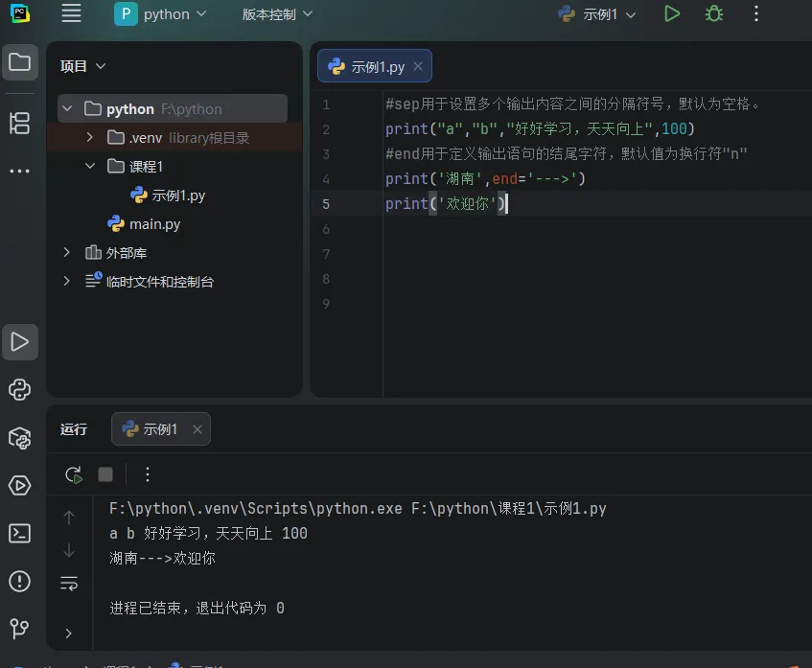Open the Problems tool window

click(20, 581)
